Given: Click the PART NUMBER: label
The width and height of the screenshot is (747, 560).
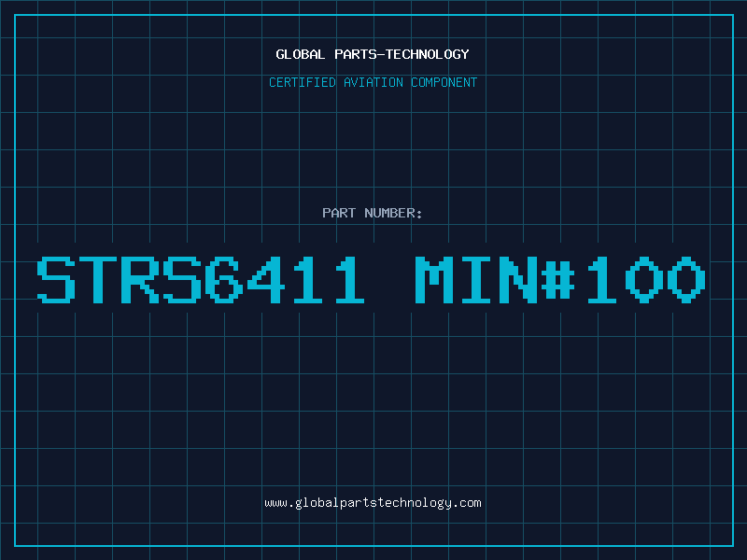Looking at the screenshot, I should 373,213.
